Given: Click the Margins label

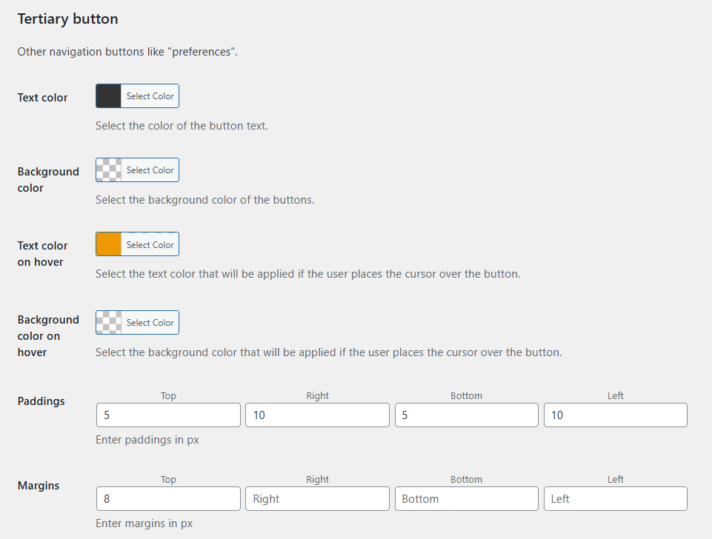Looking at the screenshot, I should (x=38, y=485).
